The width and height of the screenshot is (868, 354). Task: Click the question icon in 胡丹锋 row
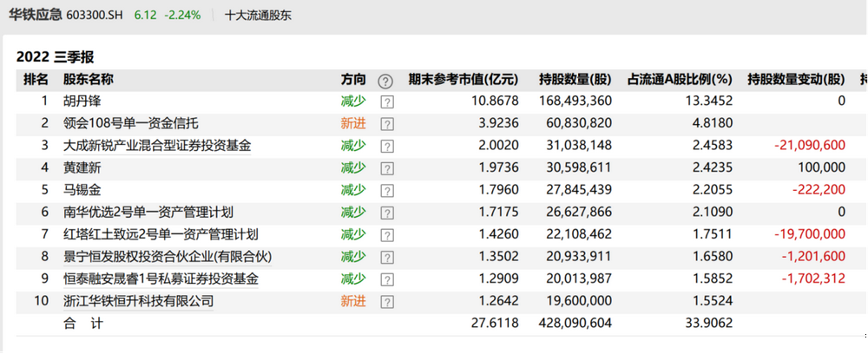[x=387, y=102]
